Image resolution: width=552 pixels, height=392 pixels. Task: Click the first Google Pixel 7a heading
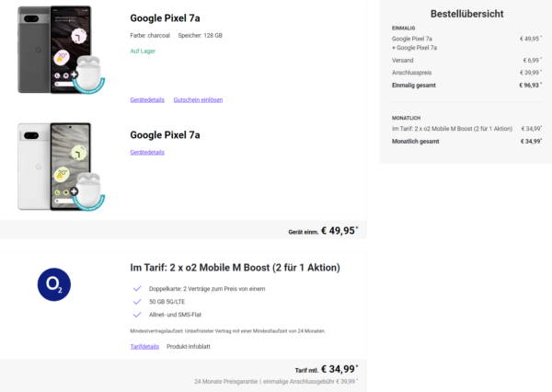(x=165, y=18)
